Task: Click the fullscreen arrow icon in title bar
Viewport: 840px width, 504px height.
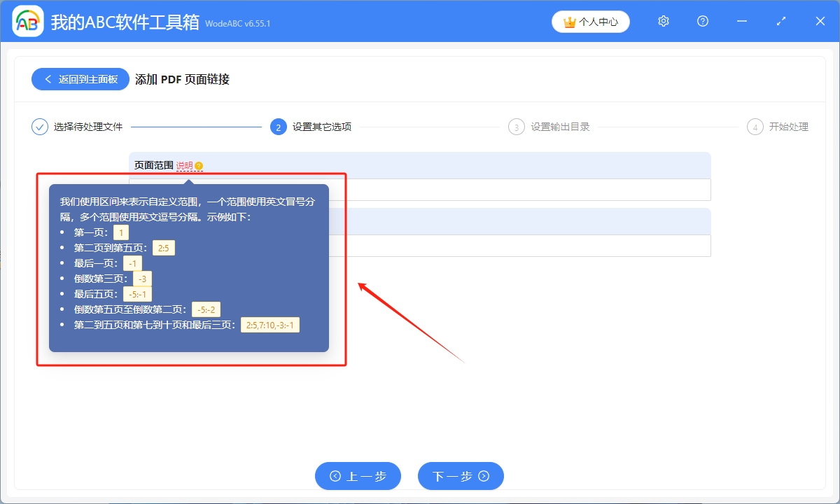Action: coord(780,22)
